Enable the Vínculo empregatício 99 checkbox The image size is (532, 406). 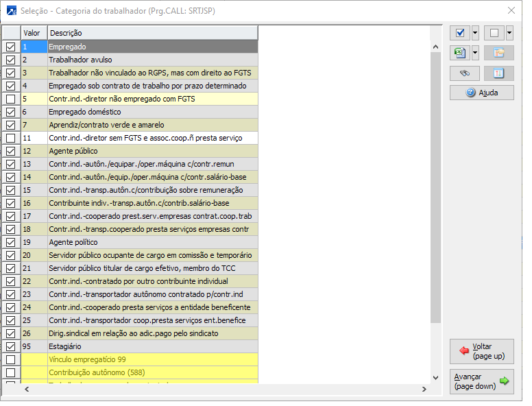pos(10,359)
